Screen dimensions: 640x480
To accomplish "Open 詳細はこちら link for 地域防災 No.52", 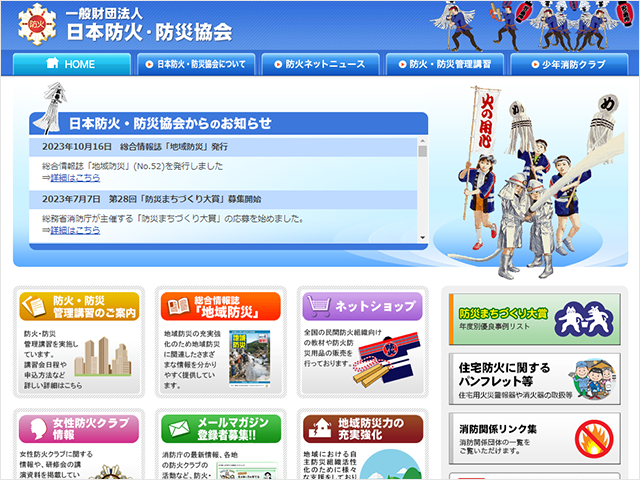I will pos(75,178).
